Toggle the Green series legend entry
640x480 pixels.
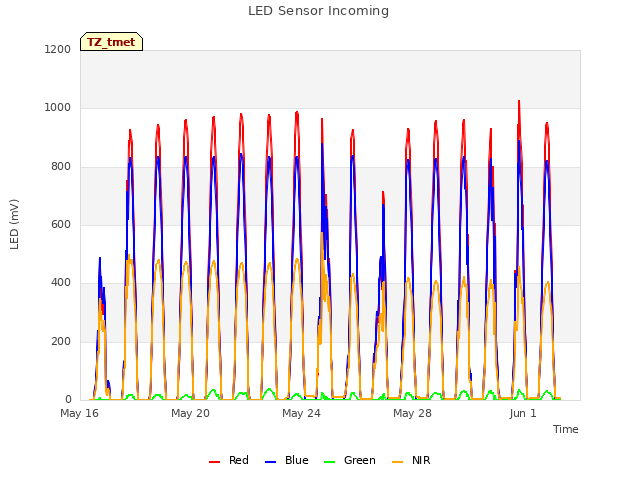pos(349,460)
